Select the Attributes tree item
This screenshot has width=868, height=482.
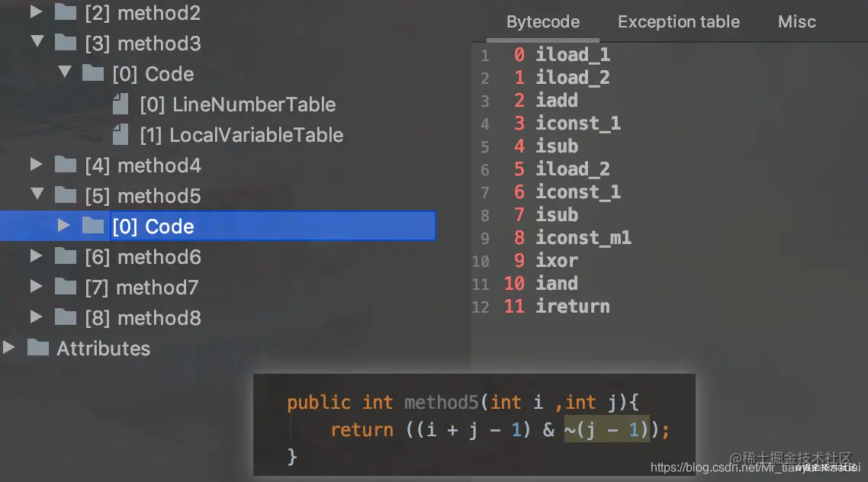(103, 349)
